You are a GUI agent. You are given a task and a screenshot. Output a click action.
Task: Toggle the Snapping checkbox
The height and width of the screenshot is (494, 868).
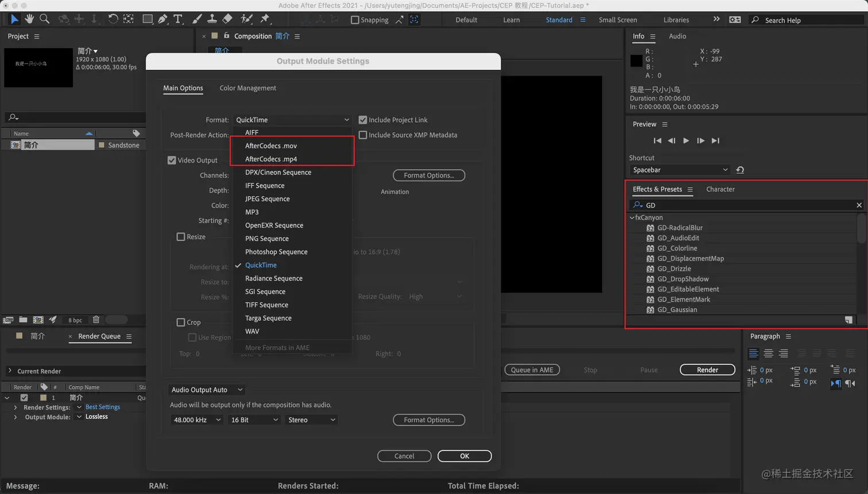tap(355, 20)
